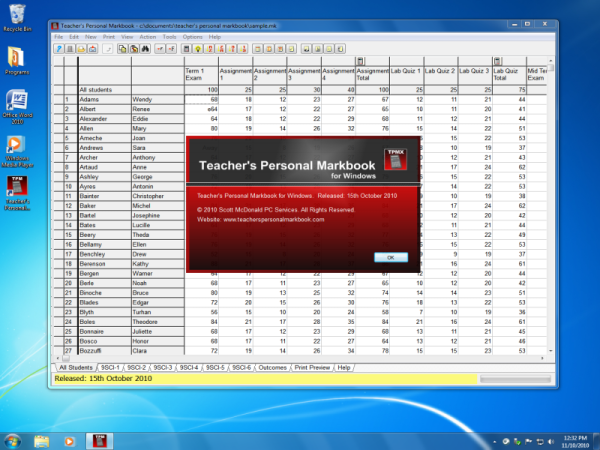This screenshot has height=450, width=600.
Task: Click the volume speaker tray icon
Action: click(x=551, y=441)
